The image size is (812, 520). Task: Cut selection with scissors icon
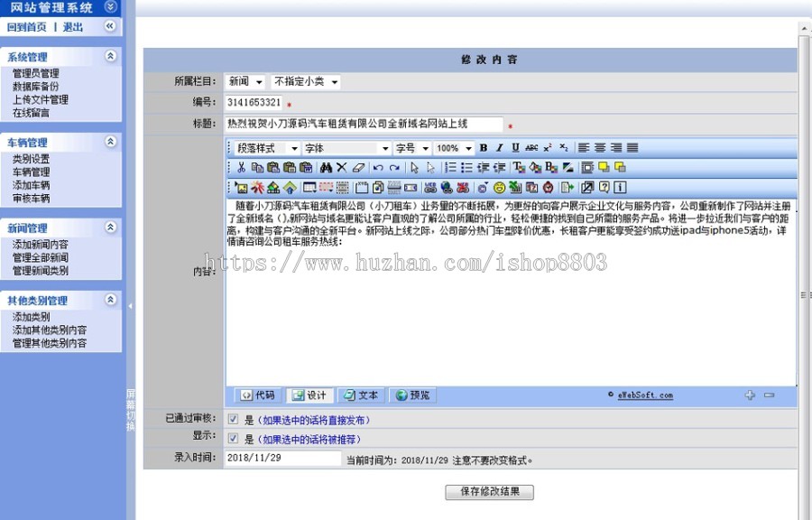pos(241,167)
